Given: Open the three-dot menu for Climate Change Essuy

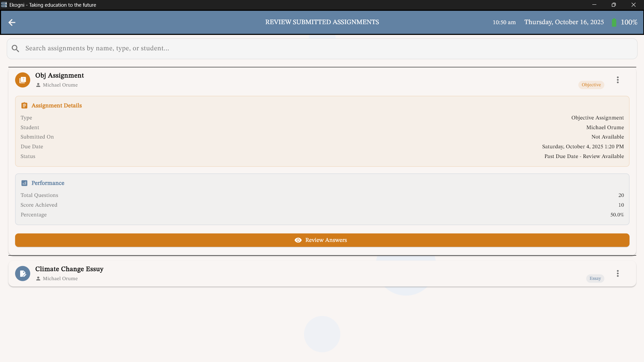Looking at the screenshot, I should (618, 273).
